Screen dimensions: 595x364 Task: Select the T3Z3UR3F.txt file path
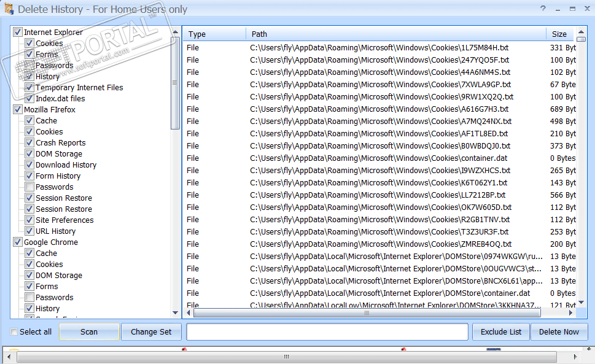379,231
